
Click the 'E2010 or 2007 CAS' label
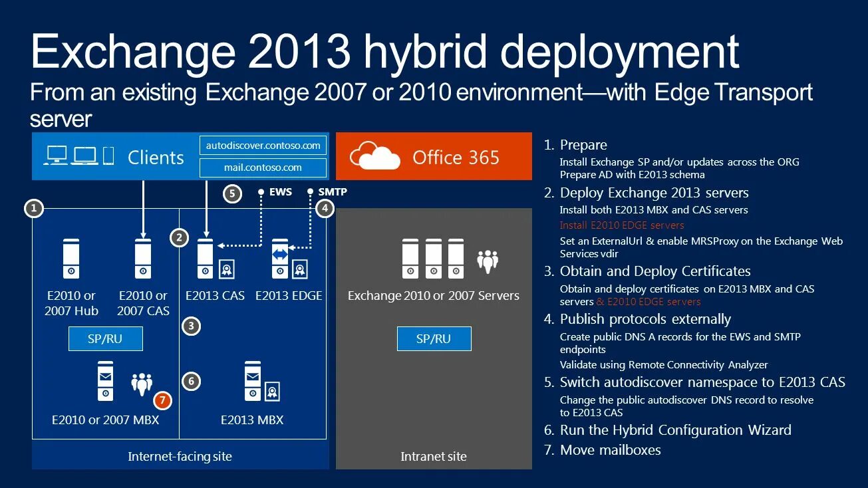coord(143,303)
